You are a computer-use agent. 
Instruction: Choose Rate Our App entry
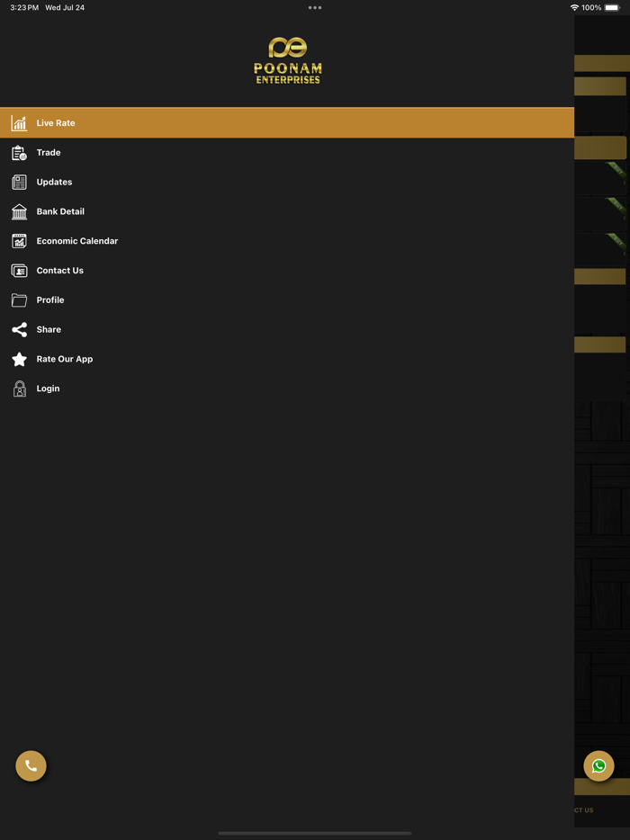(287, 359)
